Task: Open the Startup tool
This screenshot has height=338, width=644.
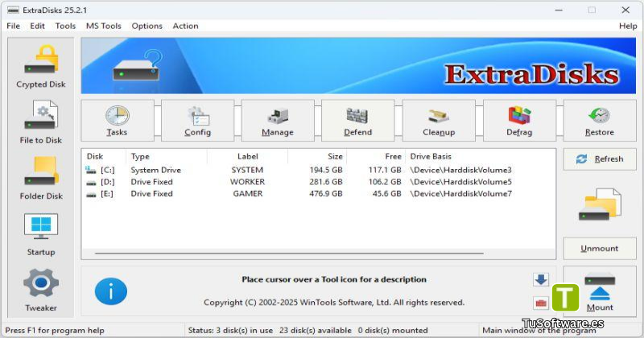Action: pos(41,234)
